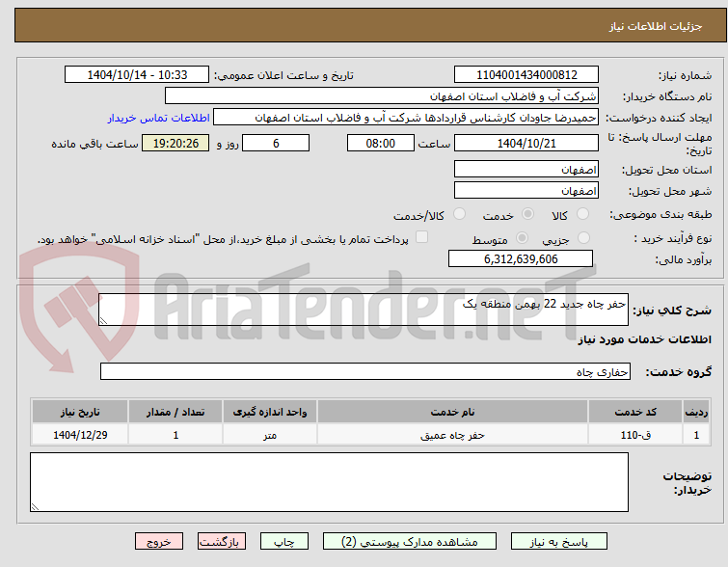Viewport: 728px width, 567px height.
Task: Click the جزئیات اطلاعات نیاز page title
Action: [656, 26]
